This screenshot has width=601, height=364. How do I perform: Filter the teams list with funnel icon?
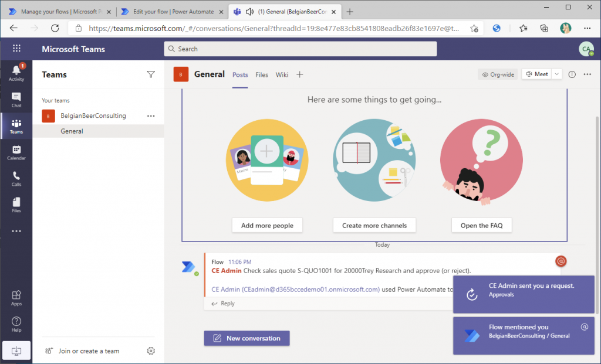point(151,74)
